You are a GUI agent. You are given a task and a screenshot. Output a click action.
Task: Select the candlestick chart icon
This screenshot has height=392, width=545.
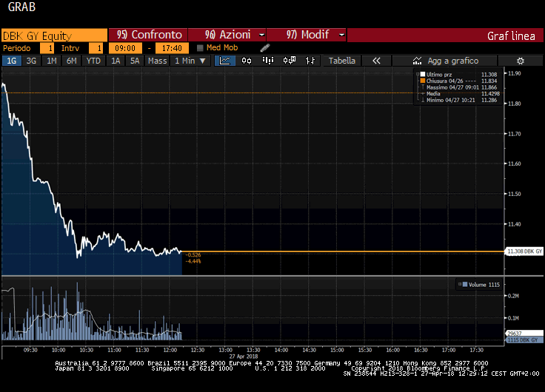(x=247, y=61)
